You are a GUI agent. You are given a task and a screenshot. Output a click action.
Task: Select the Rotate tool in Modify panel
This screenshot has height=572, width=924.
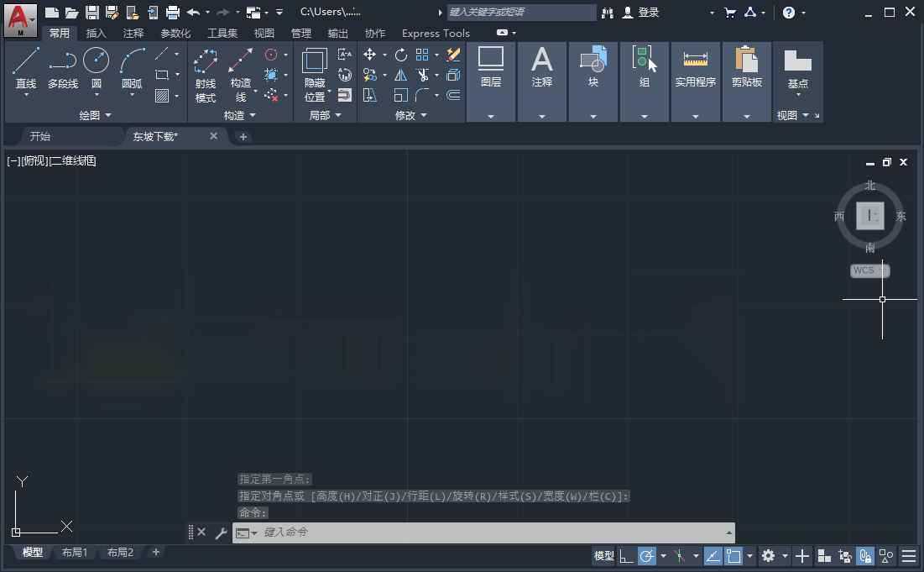pos(400,55)
